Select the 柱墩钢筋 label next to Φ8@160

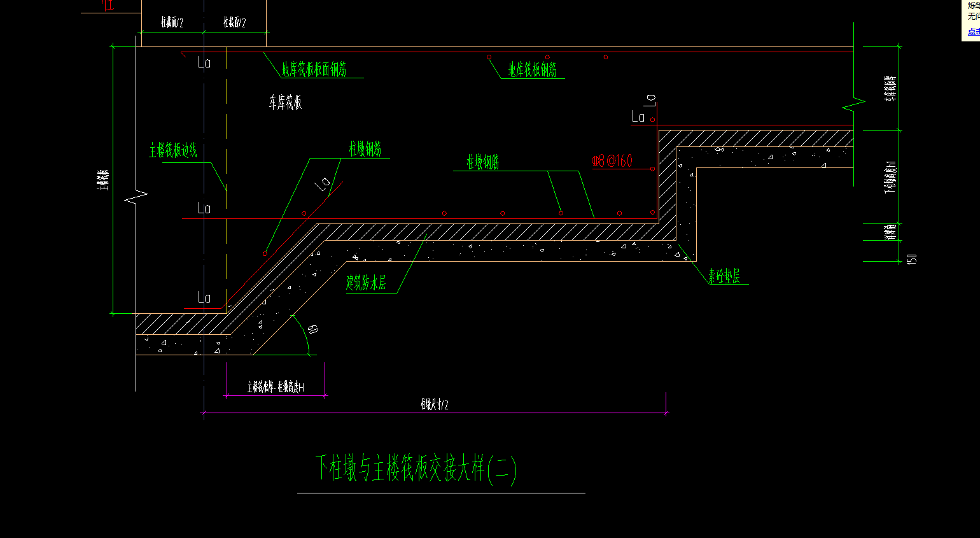click(482, 162)
